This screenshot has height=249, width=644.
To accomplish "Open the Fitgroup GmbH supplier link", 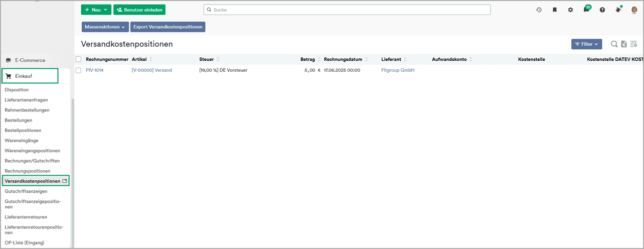I will [398, 70].
